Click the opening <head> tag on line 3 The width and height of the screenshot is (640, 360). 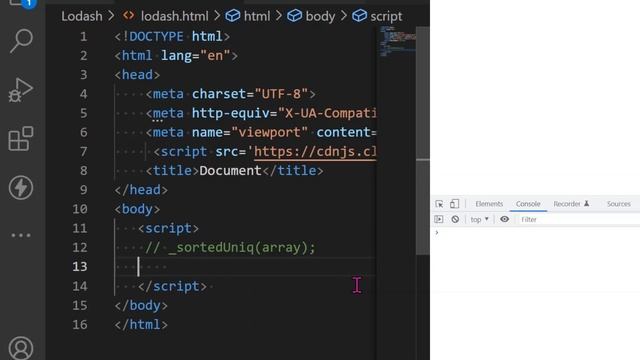pos(137,75)
